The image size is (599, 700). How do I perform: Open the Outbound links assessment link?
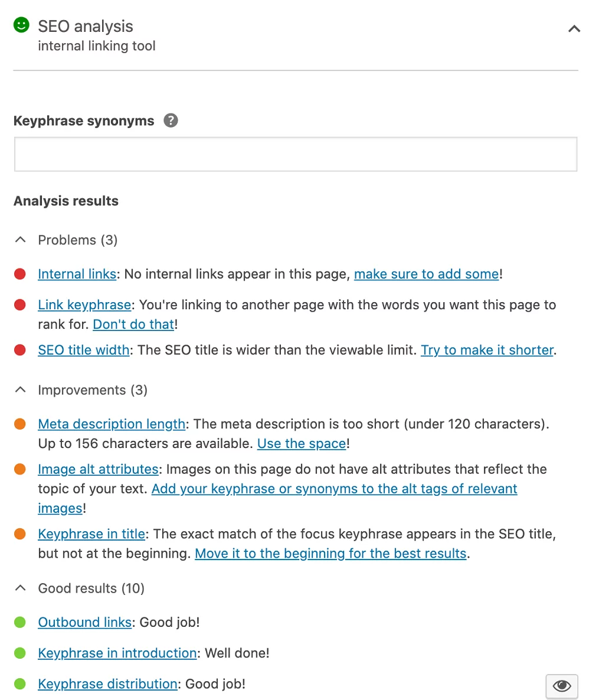tap(84, 622)
